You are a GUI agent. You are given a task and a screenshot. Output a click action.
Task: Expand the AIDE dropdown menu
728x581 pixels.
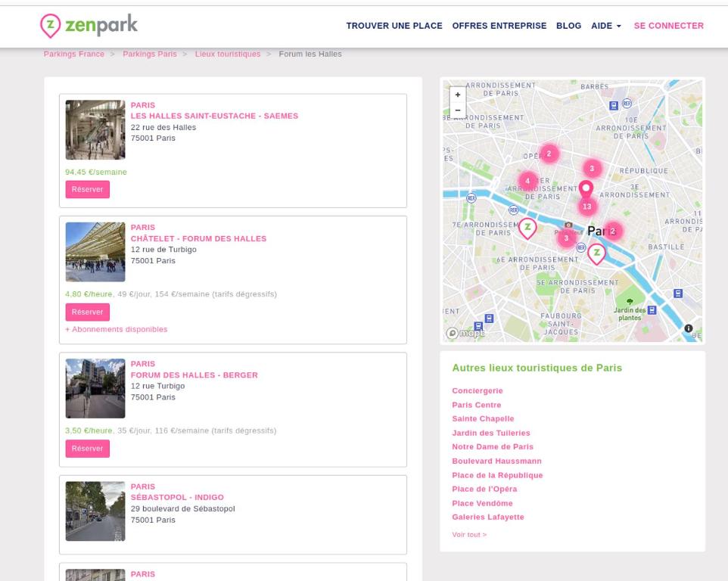coord(606,26)
